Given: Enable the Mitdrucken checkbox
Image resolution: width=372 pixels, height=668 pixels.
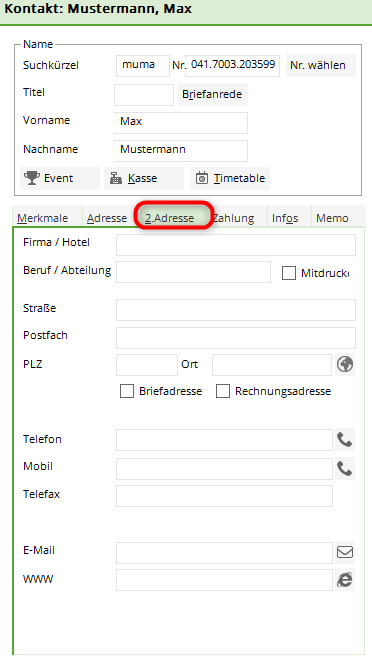Looking at the screenshot, I should [x=289, y=273].
